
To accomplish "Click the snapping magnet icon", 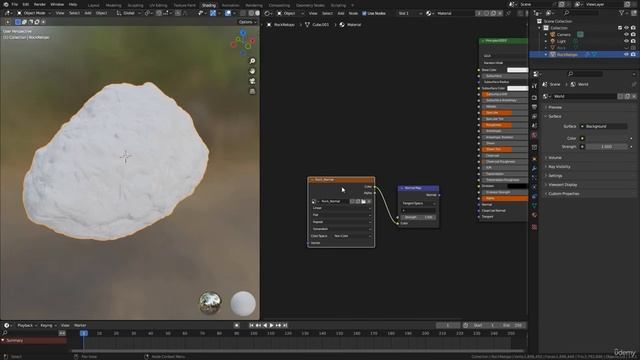I will coord(159,13).
